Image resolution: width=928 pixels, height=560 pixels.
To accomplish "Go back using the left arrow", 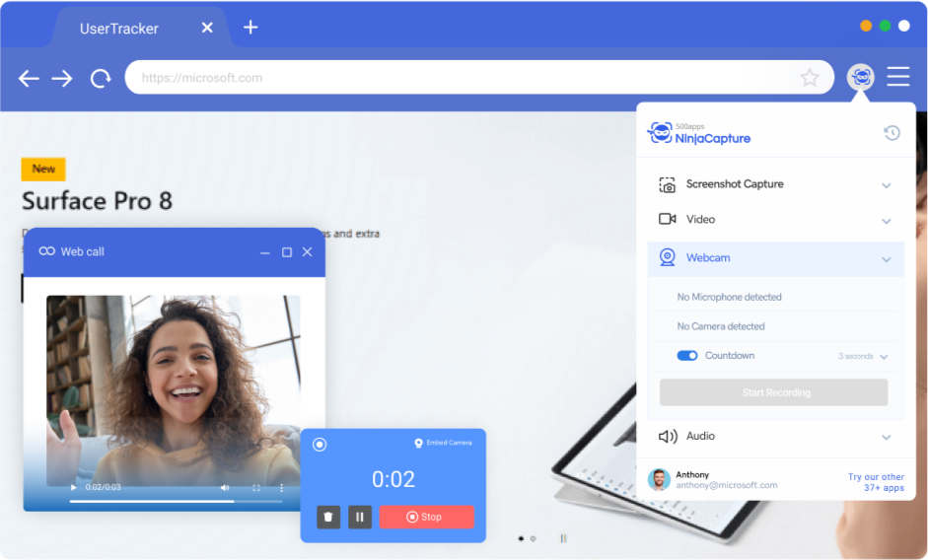I will [x=29, y=78].
